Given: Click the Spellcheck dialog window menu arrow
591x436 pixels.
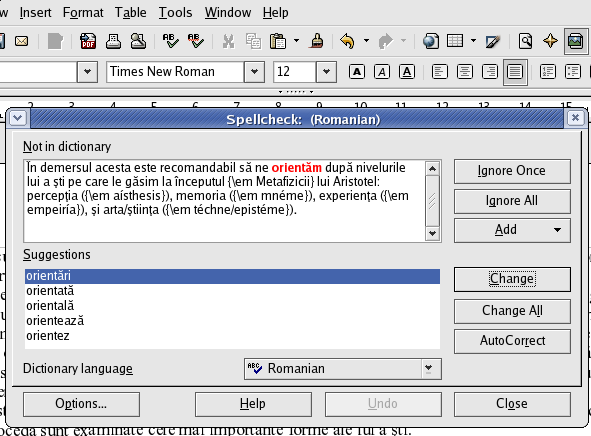Looking at the screenshot, I should click(18, 119).
